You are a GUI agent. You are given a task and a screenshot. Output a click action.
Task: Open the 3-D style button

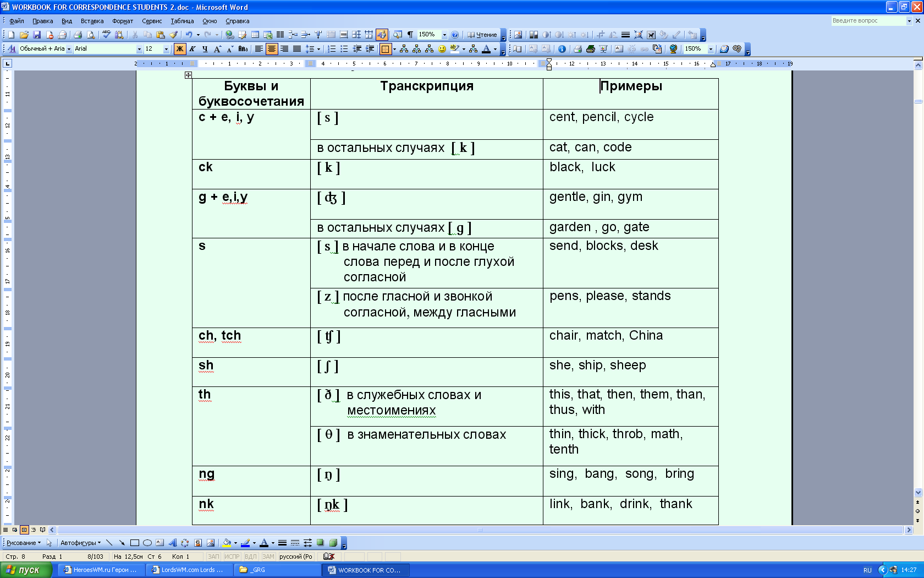(x=333, y=543)
